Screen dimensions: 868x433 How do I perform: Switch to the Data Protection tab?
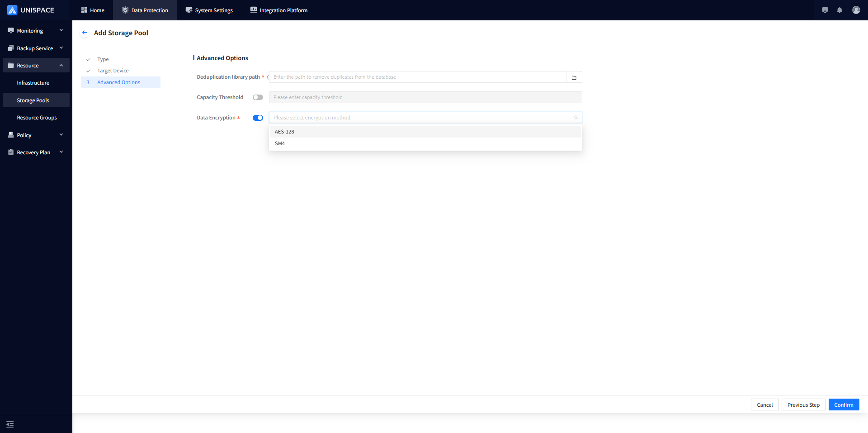[x=145, y=10]
